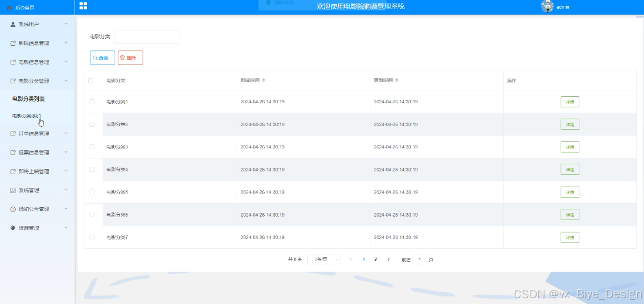
Task: Expand 通知公告管理 chevron
Action: (x=66, y=209)
